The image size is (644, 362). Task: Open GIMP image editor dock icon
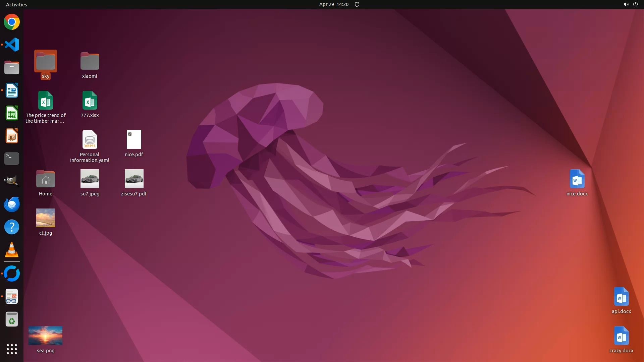pyautogui.click(x=12, y=181)
